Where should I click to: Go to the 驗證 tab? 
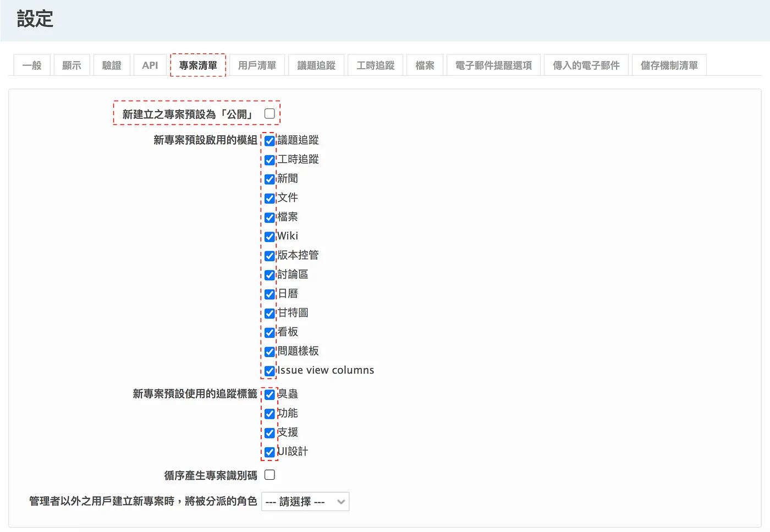click(x=112, y=65)
